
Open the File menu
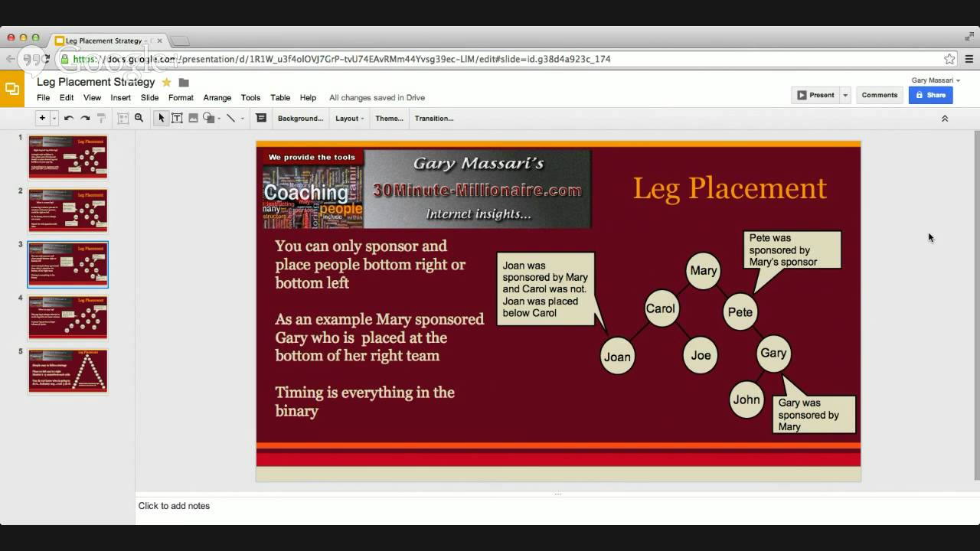click(44, 98)
